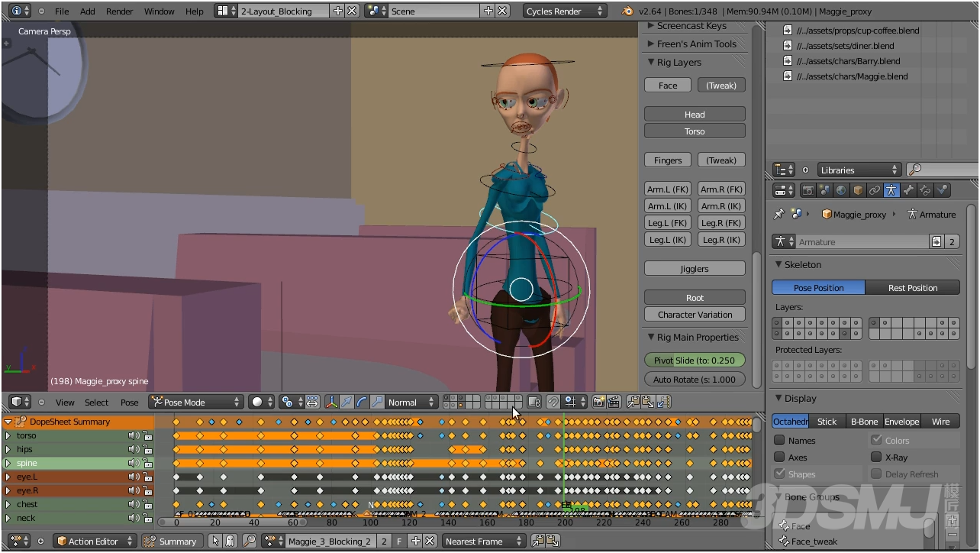Select the scale manipulator icon
Viewport: 980px width, 553px height.
click(376, 402)
